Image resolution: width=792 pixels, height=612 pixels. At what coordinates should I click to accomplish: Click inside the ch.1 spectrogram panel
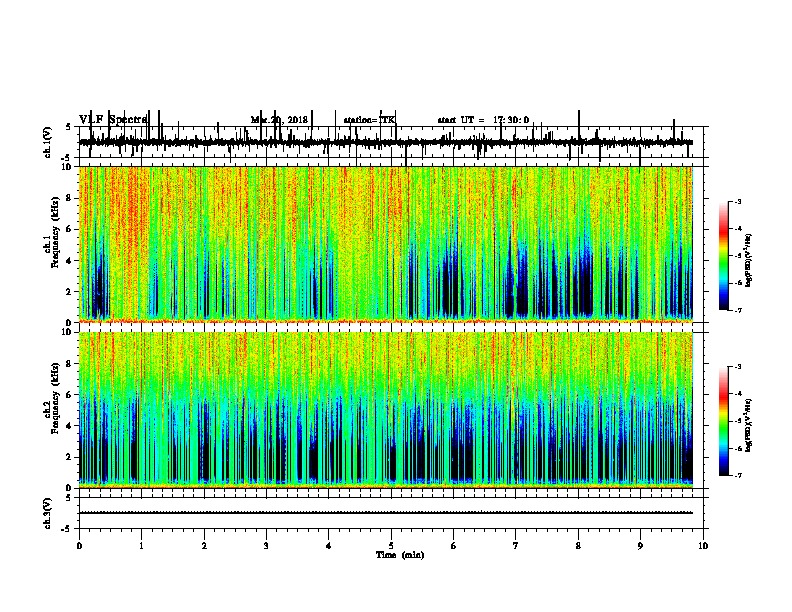[386, 244]
